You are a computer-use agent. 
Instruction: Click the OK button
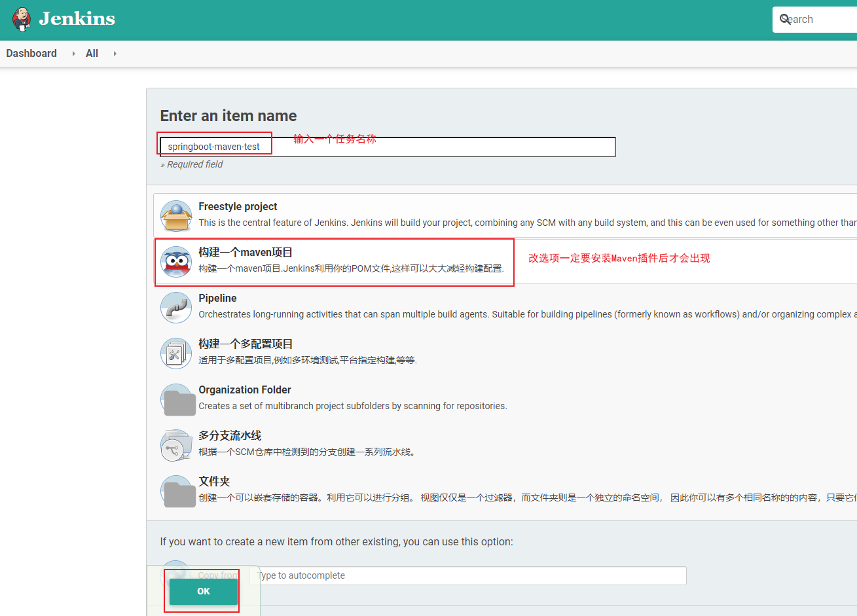[x=204, y=591]
